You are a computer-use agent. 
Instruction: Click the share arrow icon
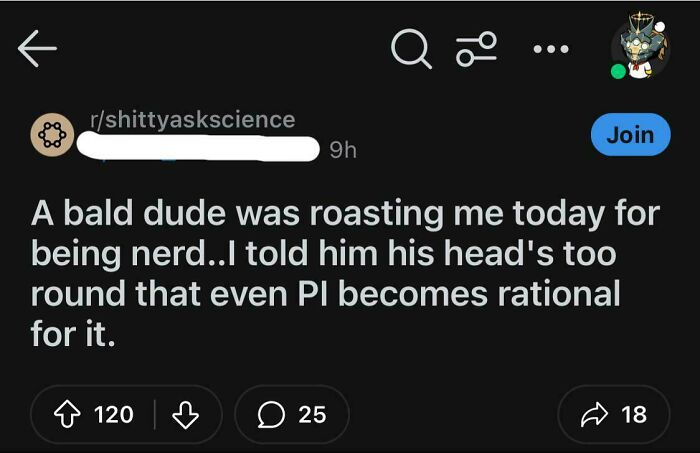coord(594,414)
